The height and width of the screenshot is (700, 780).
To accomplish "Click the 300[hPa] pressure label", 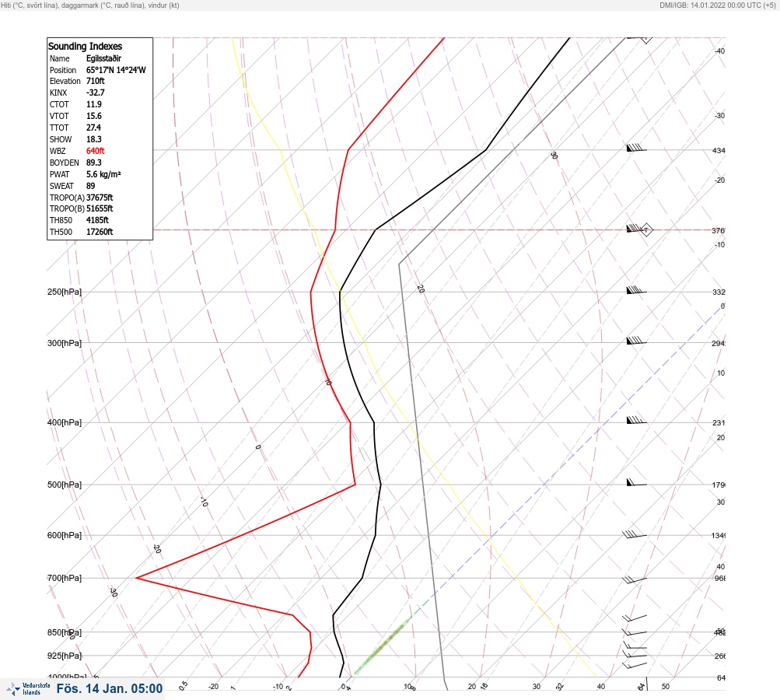I will (x=65, y=343).
